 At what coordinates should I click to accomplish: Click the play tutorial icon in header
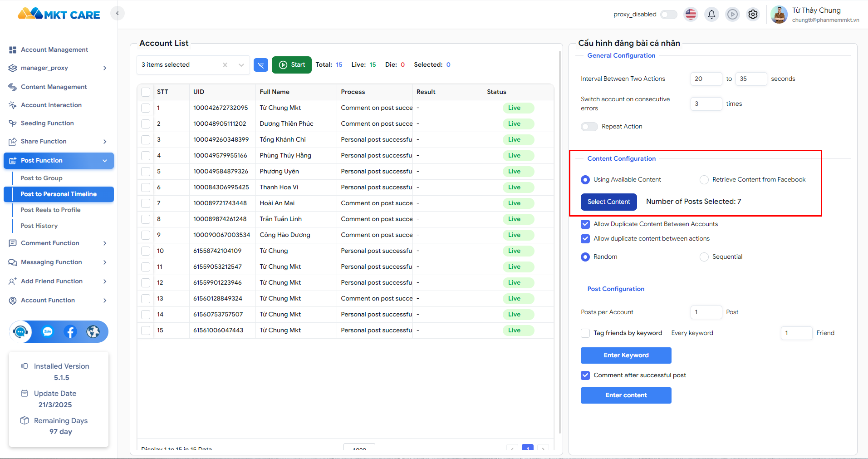point(732,15)
